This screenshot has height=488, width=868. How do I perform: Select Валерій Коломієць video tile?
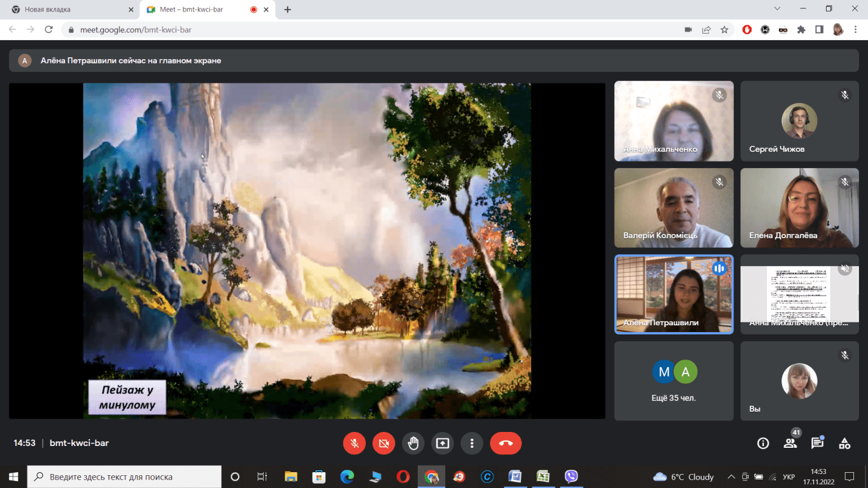click(674, 208)
